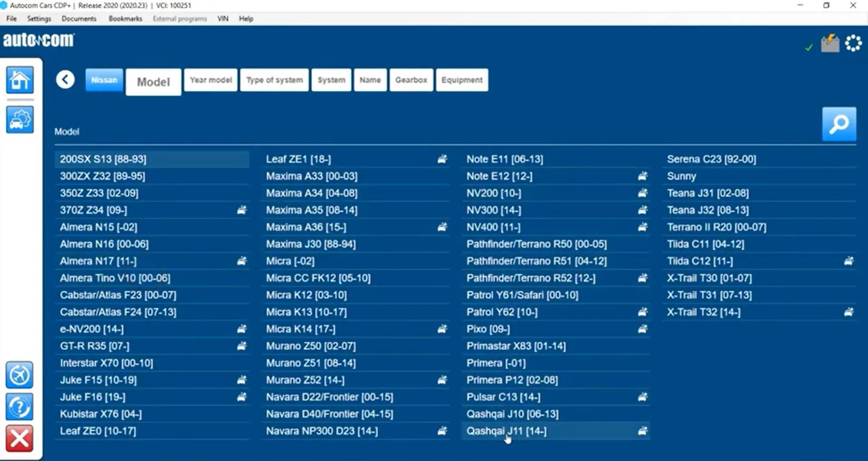Select model 200SX S13 [88-93]
The image size is (868, 461).
click(152, 159)
